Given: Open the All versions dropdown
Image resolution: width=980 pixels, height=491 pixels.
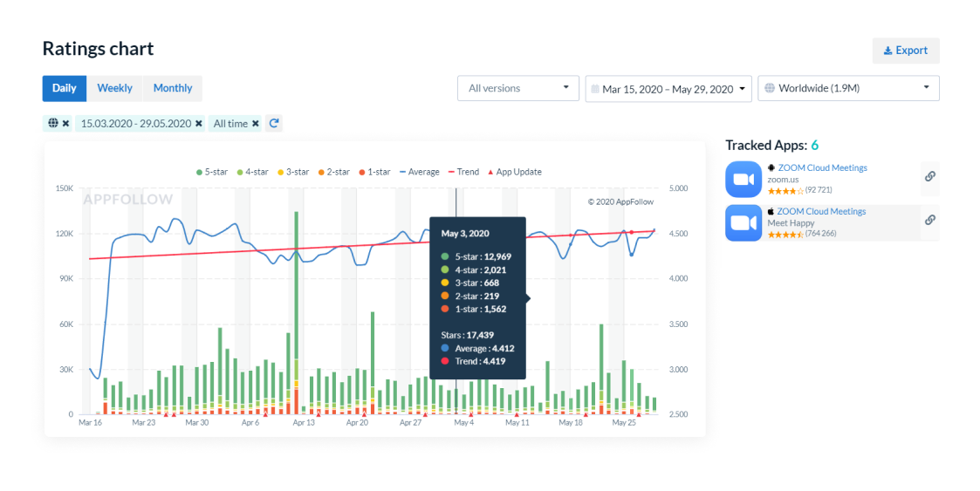Looking at the screenshot, I should point(517,88).
